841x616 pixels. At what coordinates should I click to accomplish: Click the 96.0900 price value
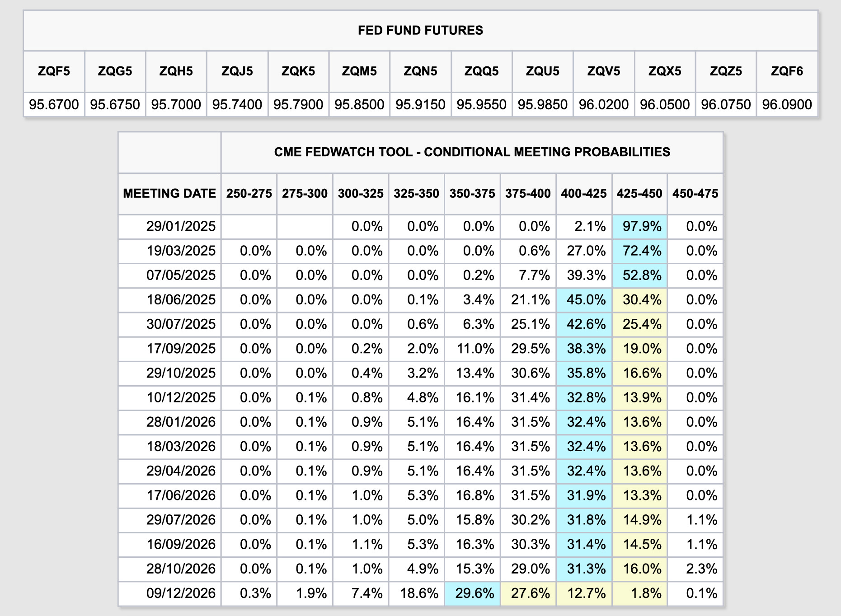[787, 104]
